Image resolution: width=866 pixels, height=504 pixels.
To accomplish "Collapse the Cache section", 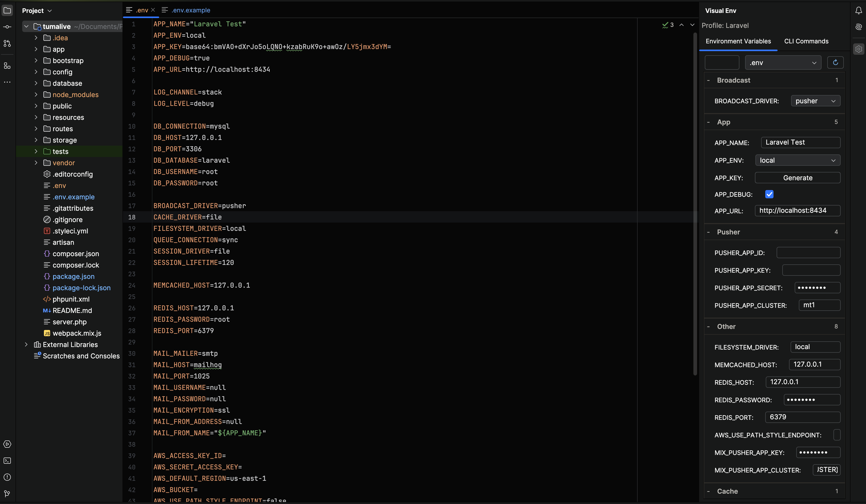I will click(708, 491).
